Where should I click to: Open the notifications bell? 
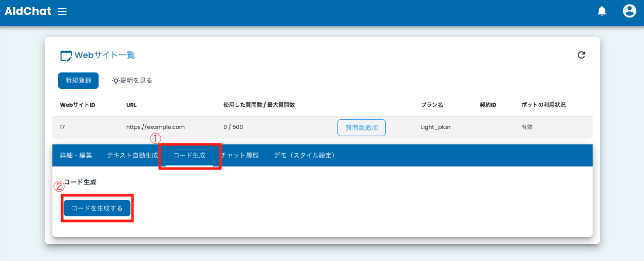pos(602,11)
